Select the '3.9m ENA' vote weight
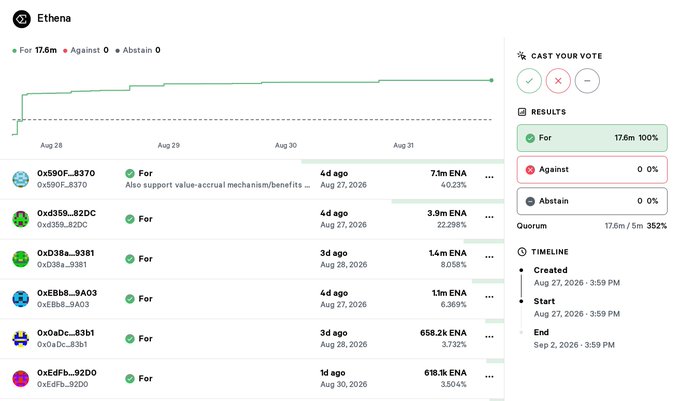 click(x=447, y=213)
